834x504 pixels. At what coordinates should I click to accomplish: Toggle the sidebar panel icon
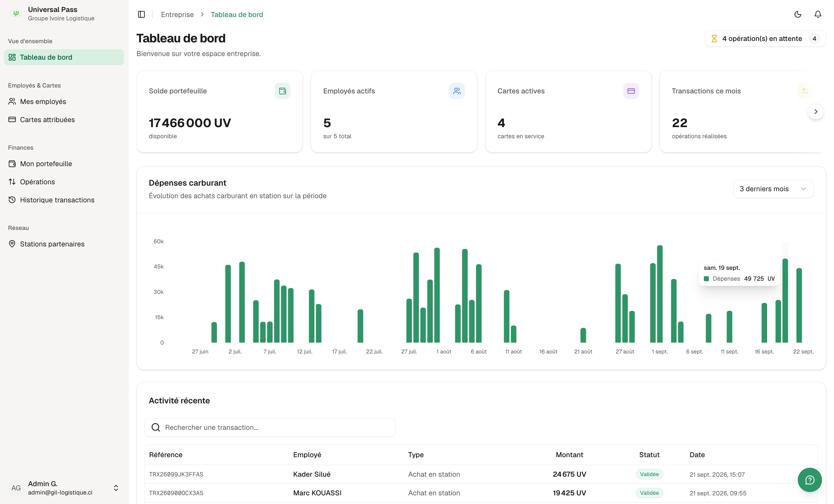coord(142,14)
